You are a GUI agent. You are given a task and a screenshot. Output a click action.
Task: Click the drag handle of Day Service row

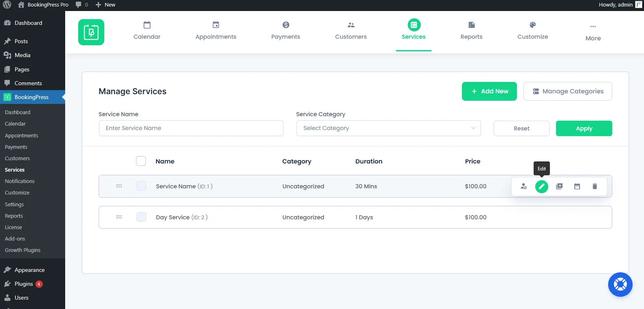pos(119,217)
